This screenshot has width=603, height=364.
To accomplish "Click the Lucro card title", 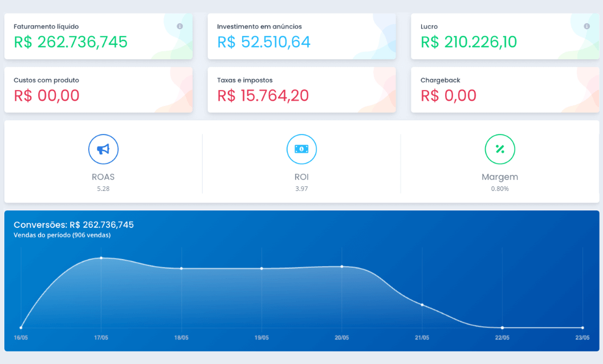I will tap(429, 27).
